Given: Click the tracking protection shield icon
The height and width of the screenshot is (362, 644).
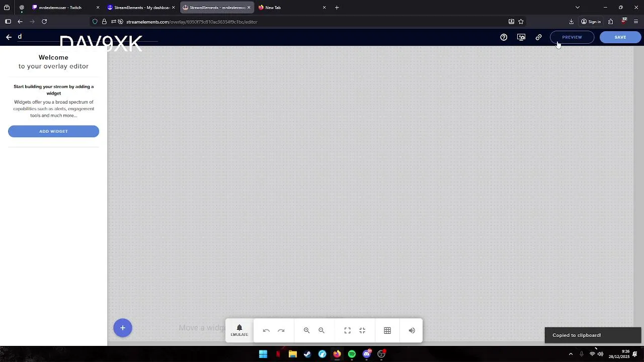Looking at the screenshot, I should (x=95, y=22).
